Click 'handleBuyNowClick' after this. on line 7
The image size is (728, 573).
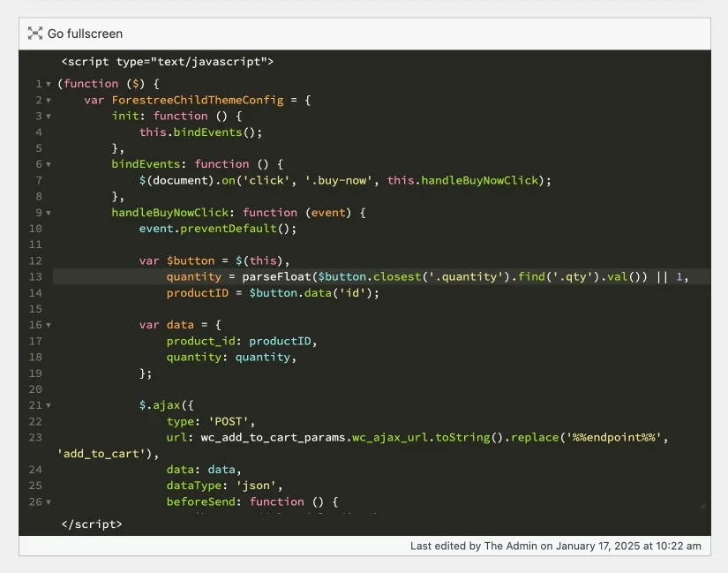pos(480,180)
